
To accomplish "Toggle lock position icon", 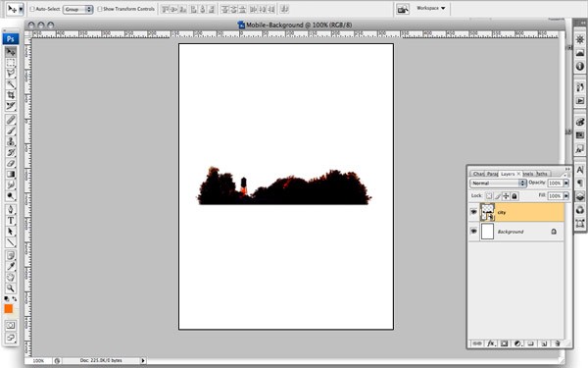I will (506, 195).
